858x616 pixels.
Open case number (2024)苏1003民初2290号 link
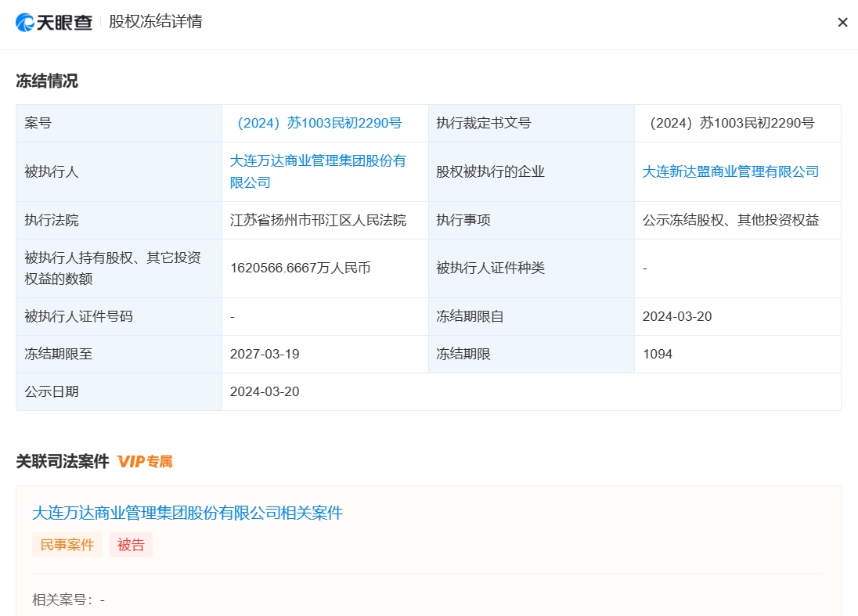point(320,123)
